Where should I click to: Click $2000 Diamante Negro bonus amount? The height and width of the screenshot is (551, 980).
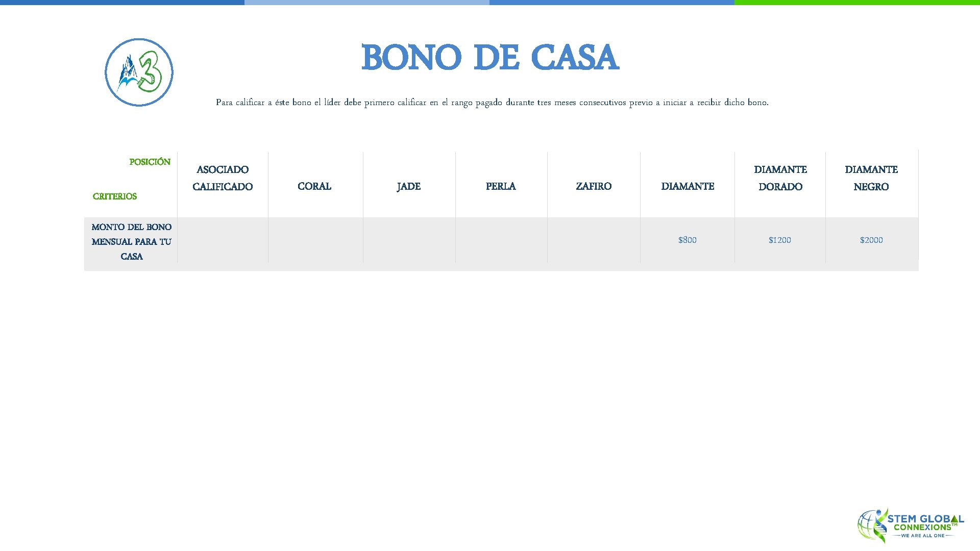[871, 239]
